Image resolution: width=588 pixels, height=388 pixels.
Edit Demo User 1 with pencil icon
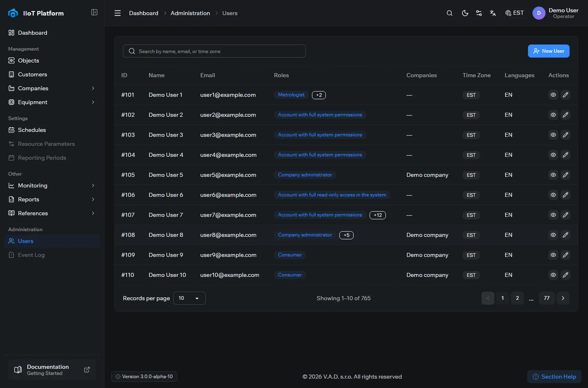[566, 95]
